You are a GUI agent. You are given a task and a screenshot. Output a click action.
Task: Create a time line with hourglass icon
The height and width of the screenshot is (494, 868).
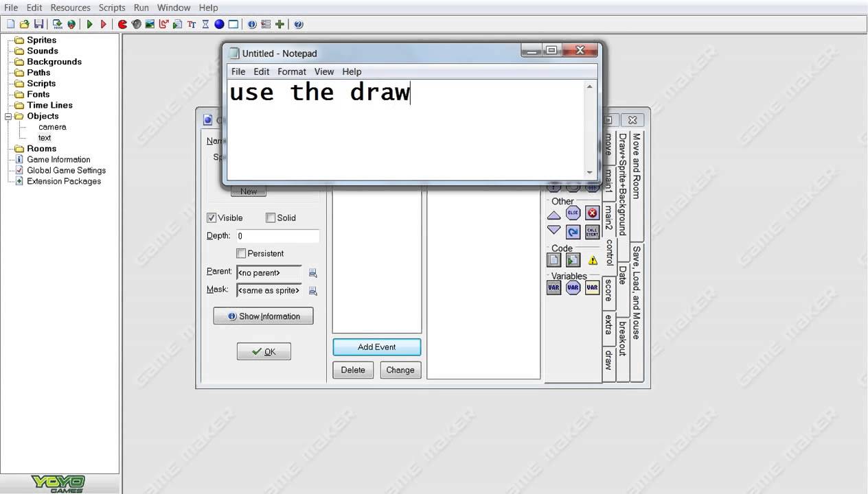point(205,24)
